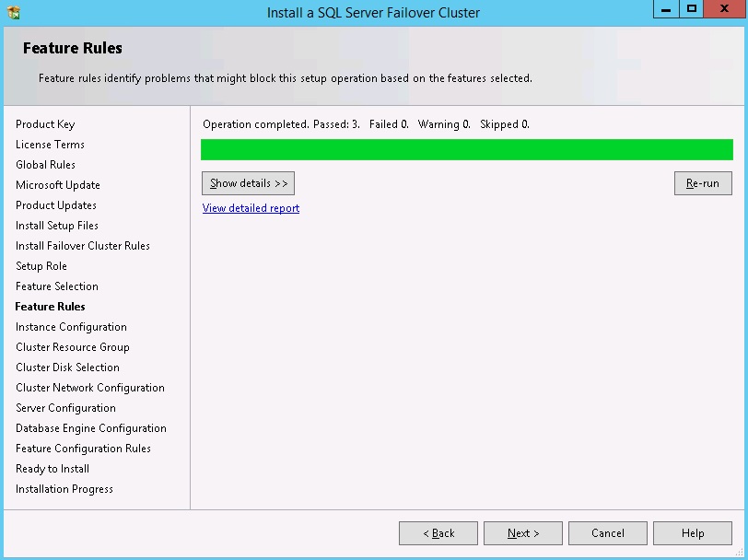Select Cluster Network Configuration step
Viewport: 748px width, 560px height.
(90, 388)
